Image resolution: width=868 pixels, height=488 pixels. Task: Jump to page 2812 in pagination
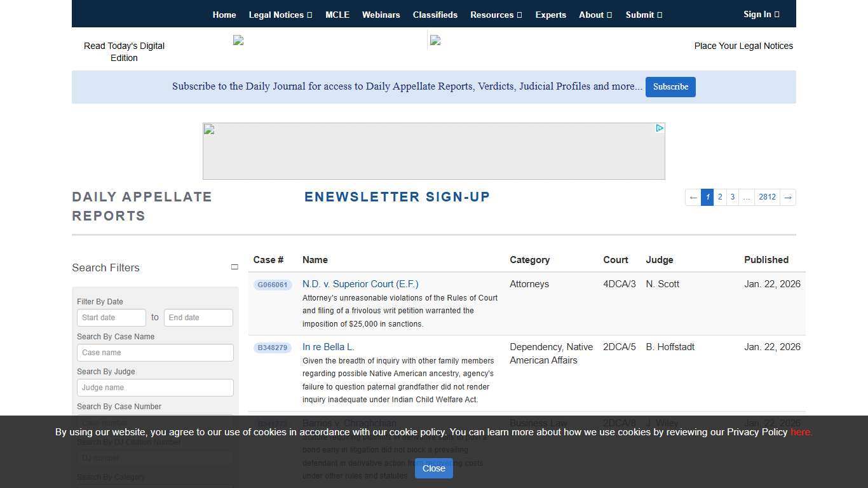click(x=767, y=198)
